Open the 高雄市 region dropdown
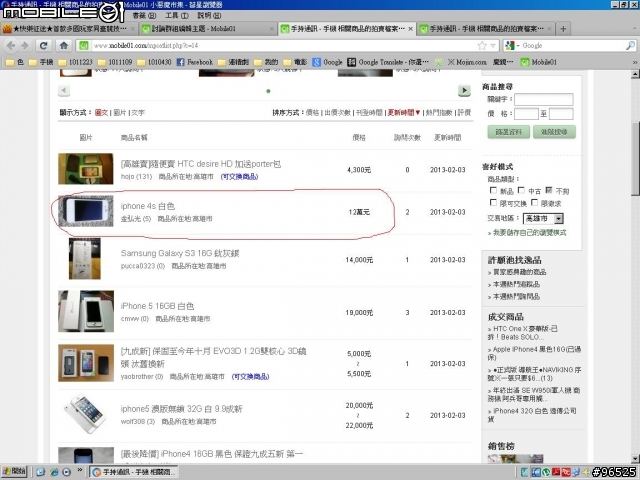Viewport: 640px width, 480px height. click(543, 218)
